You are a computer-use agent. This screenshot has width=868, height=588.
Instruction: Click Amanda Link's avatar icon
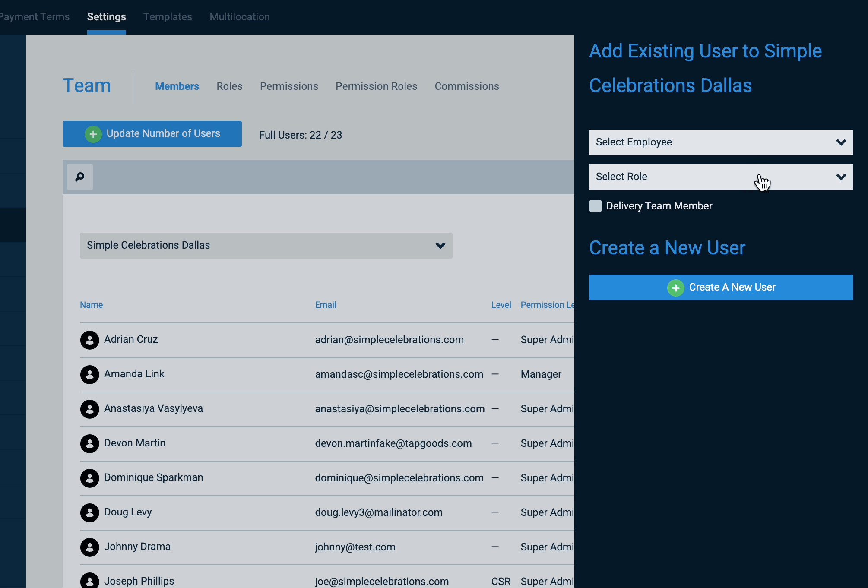coord(90,375)
